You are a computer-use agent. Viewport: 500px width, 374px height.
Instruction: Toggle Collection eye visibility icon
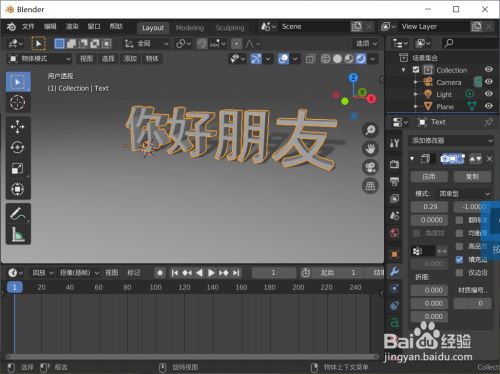(489, 69)
